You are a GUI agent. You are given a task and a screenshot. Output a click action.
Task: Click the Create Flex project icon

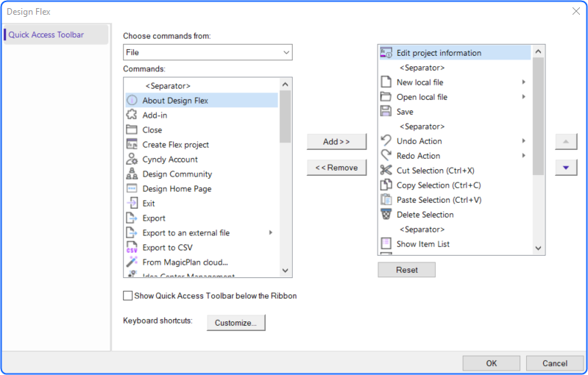[132, 144]
